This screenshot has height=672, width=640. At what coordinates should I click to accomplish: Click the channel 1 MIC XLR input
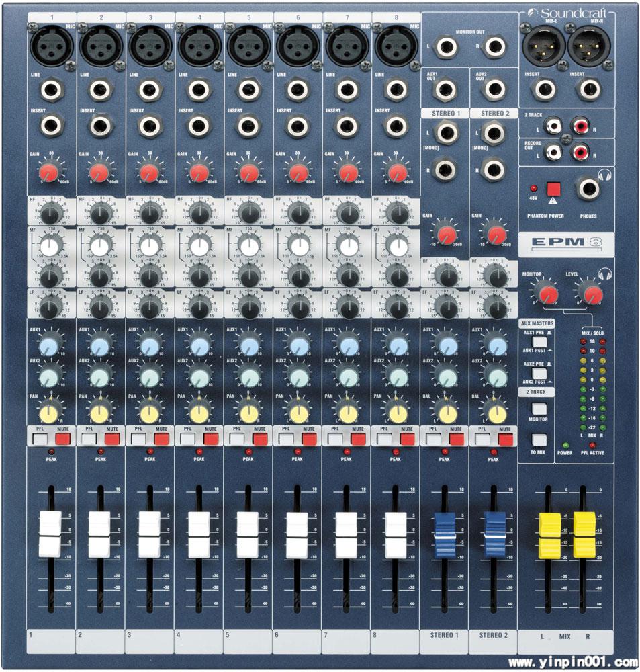click(52, 46)
